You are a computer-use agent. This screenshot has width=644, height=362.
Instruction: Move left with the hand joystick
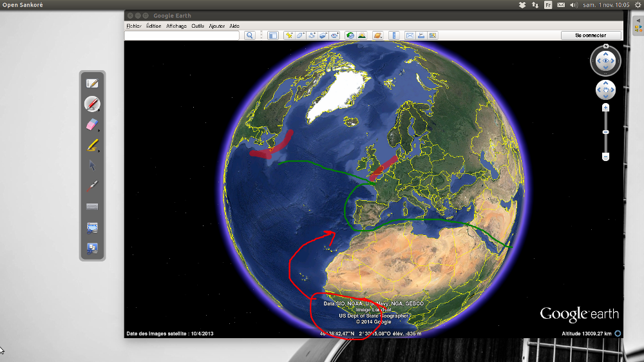[x=599, y=90]
